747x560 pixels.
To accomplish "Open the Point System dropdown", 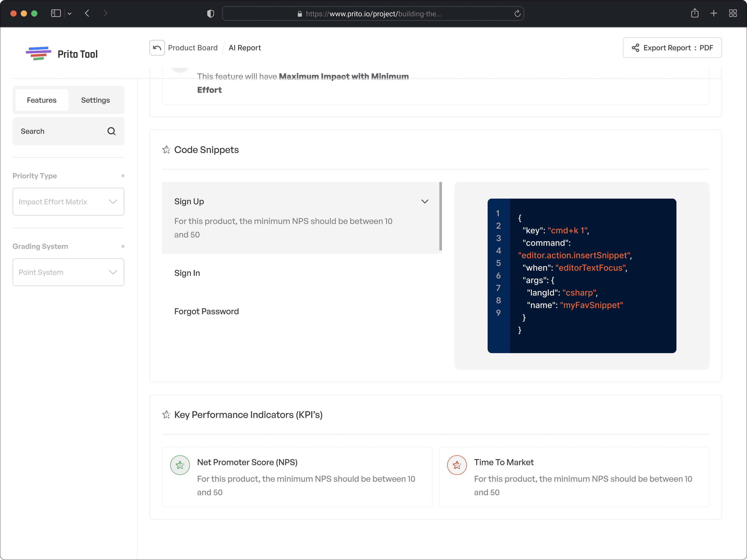I will [68, 272].
